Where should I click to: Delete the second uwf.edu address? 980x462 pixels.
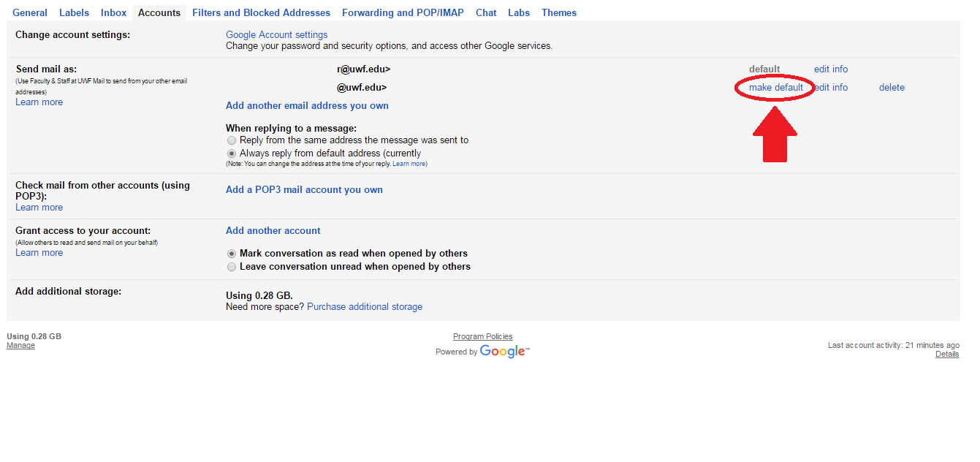coord(892,88)
